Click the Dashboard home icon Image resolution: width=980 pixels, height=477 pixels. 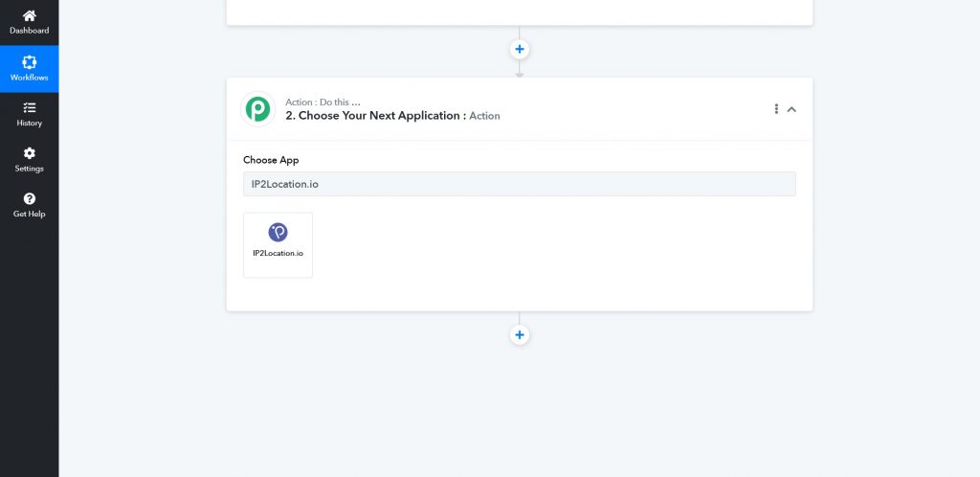pos(29,15)
